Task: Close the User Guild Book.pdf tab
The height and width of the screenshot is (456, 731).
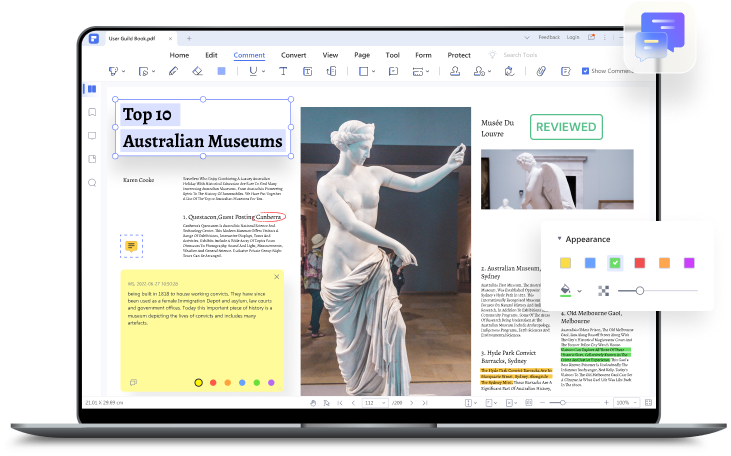Action: coord(170,38)
